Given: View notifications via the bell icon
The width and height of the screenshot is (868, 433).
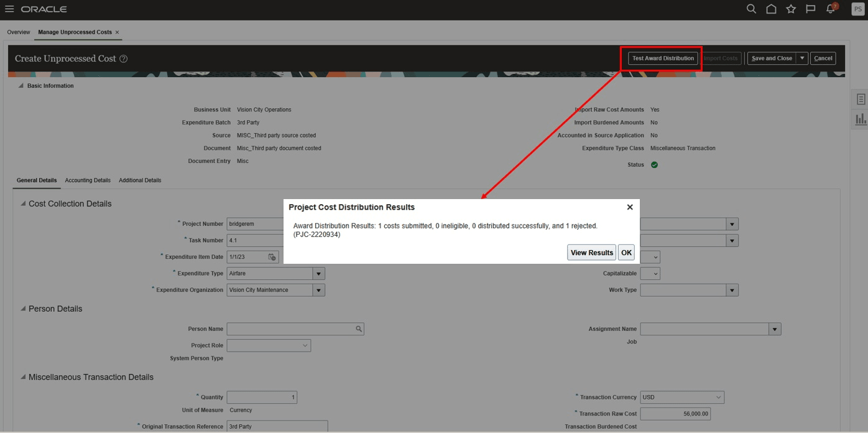Looking at the screenshot, I should (829, 9).
